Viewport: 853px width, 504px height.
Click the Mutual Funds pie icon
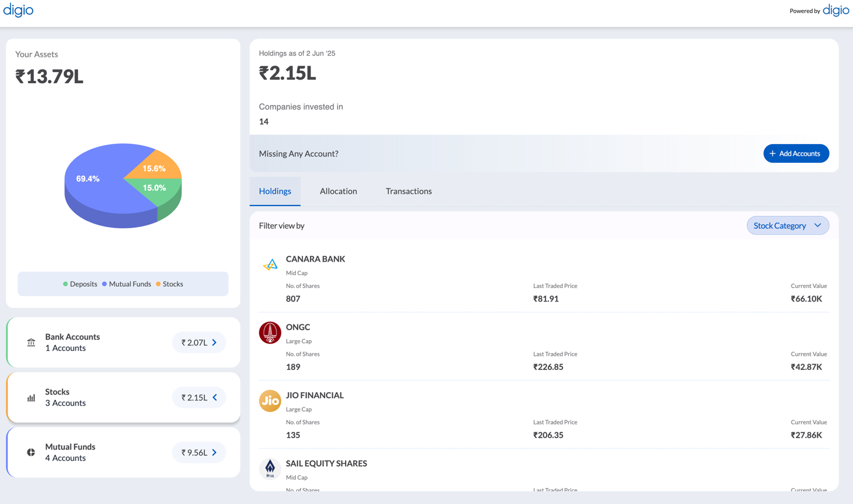(x=31, y=452)
